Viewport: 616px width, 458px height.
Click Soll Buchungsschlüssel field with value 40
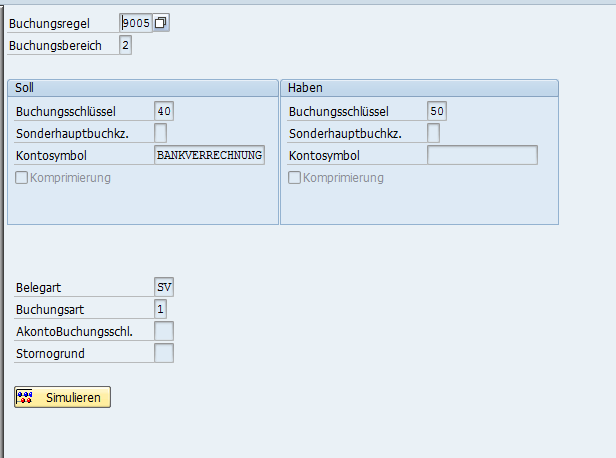click(x=165, y=111)
